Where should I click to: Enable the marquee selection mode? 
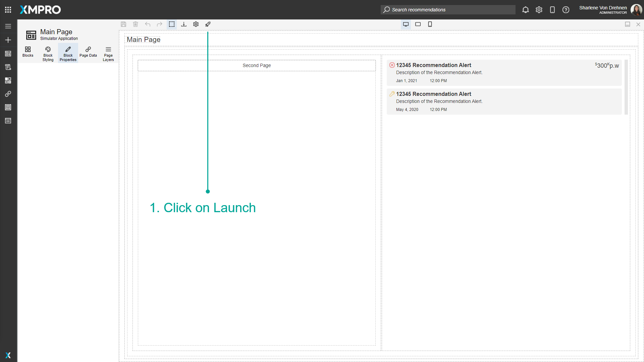172,24
